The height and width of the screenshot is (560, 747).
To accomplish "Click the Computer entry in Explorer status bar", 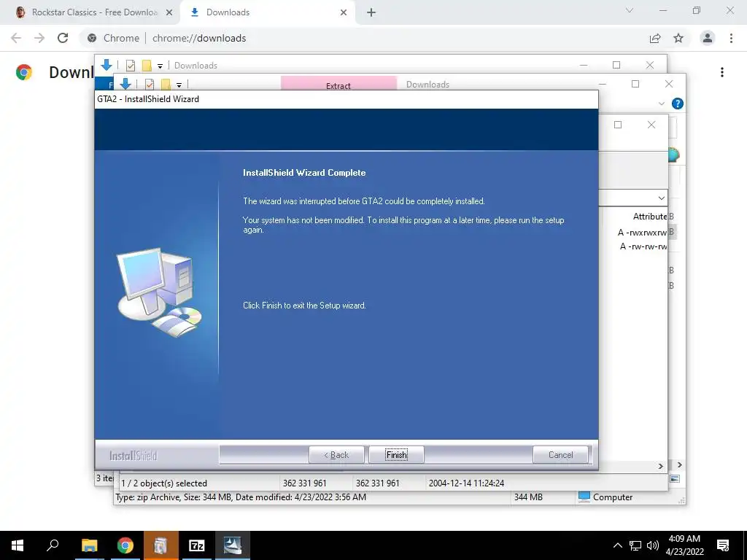I will click(605, 497).
